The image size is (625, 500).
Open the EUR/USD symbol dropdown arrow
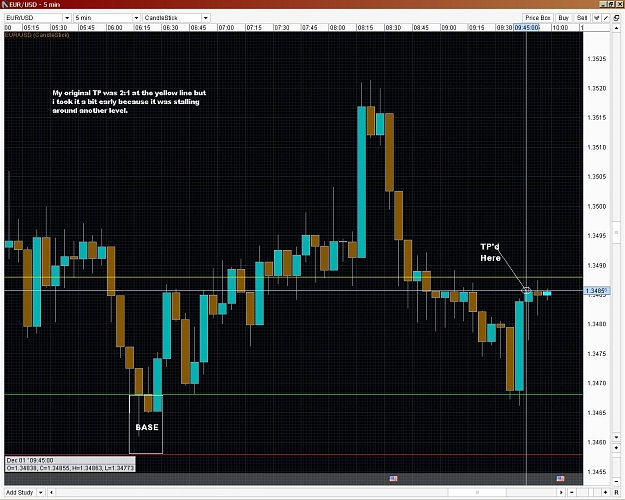coord(67,18)
